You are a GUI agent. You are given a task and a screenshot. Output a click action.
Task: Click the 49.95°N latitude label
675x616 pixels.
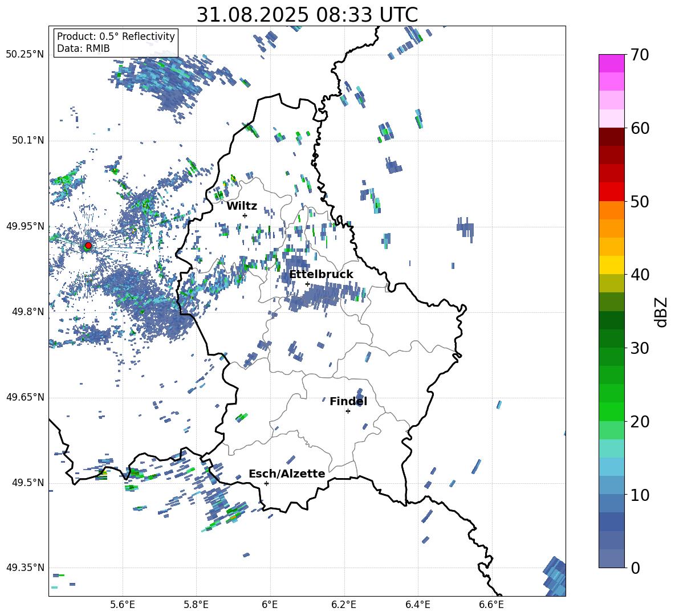tap(25, 226)
